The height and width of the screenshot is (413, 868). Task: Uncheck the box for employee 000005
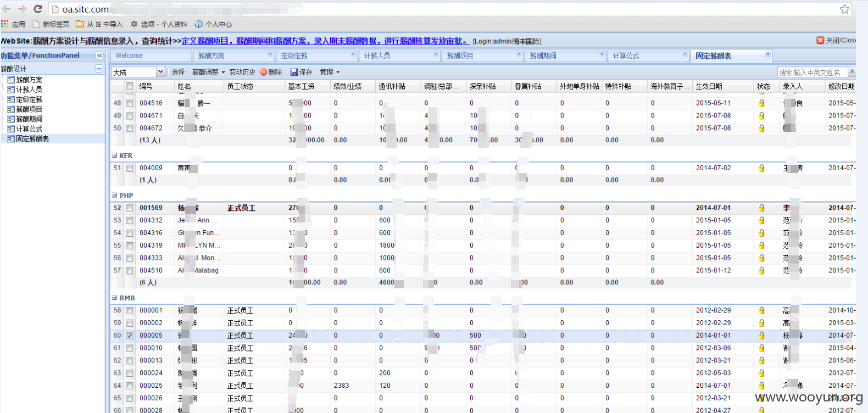(x=130, y=336)
